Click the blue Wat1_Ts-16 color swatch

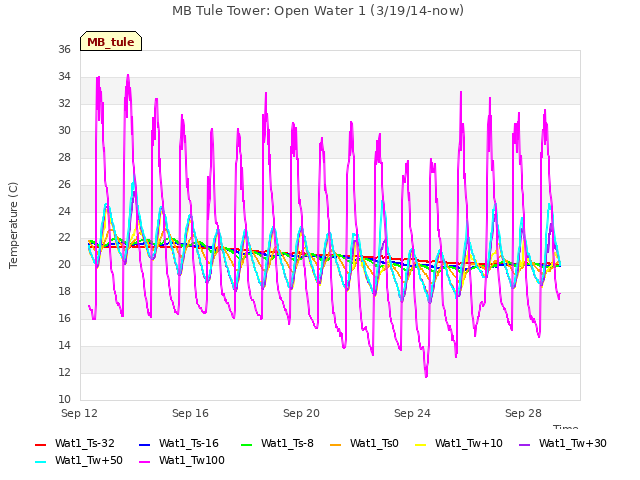[x=144, y=444]
